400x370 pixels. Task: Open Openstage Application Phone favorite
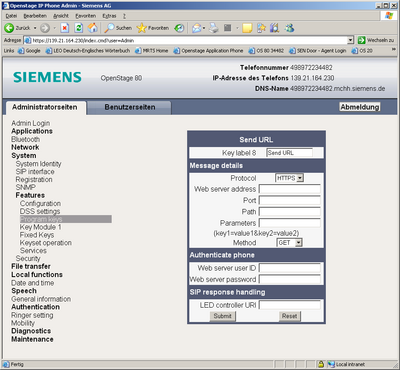pos(208,51)
